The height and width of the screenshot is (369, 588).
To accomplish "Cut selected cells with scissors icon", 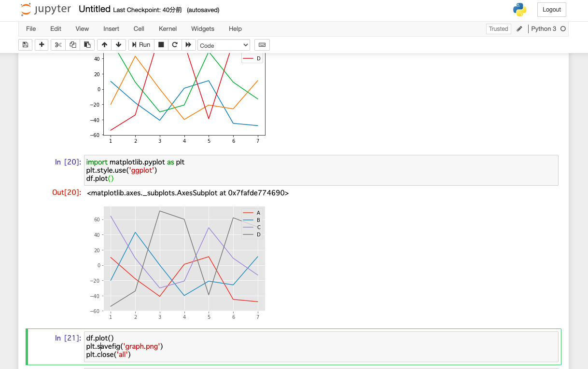I will click(58, 45).
